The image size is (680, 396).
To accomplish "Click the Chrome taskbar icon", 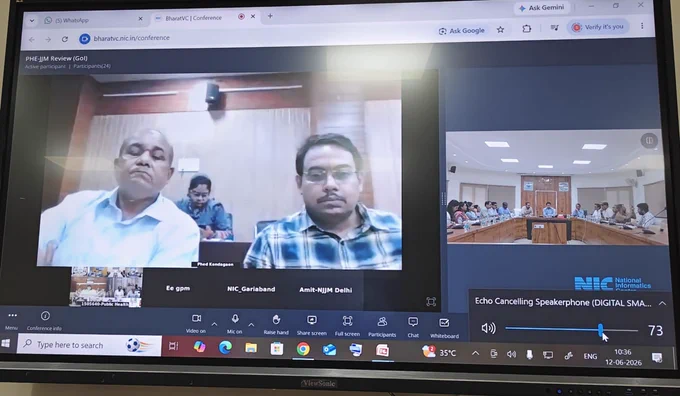I will click(x=303, y=349).
